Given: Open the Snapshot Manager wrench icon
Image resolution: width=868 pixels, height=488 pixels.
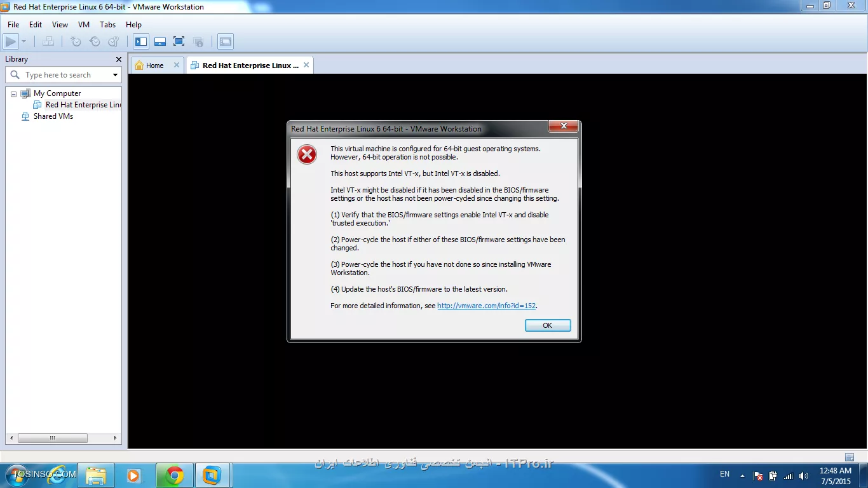Looking at the screenshot, I should point(114,42).
